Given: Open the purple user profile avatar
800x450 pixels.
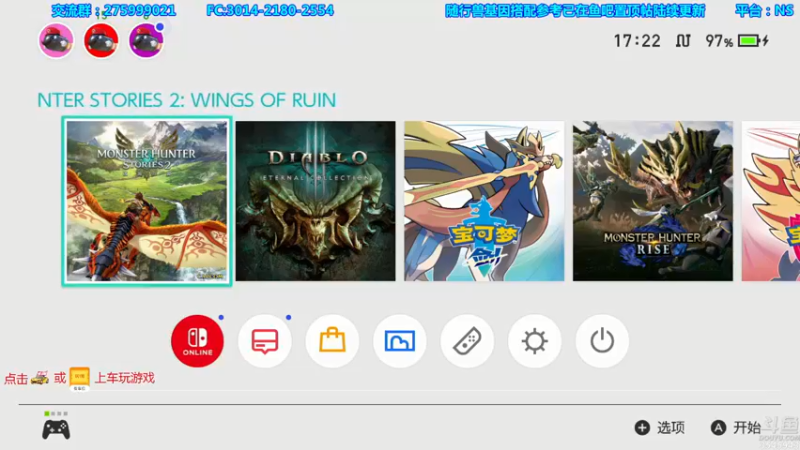Looking at the screenshot, I should [146, 40].
